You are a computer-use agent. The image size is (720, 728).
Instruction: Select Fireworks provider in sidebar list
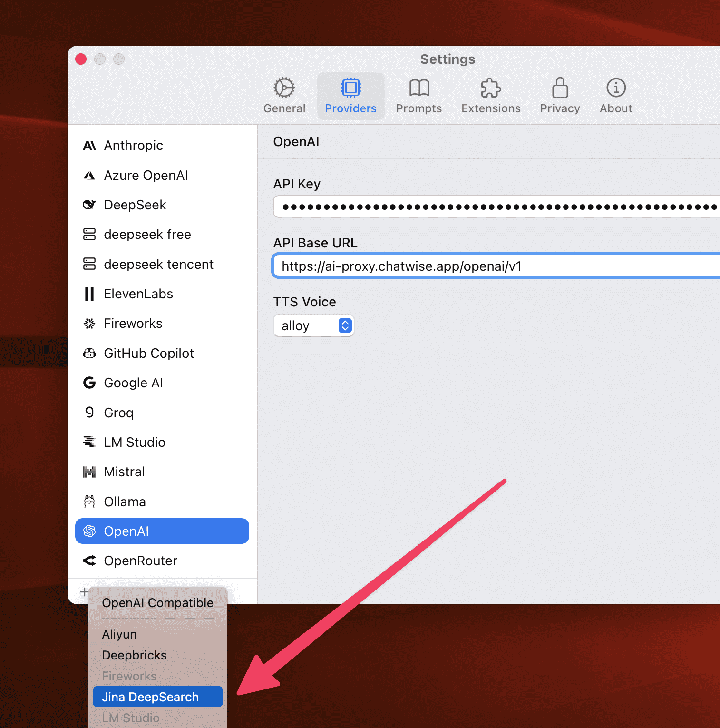coord(162,324)
